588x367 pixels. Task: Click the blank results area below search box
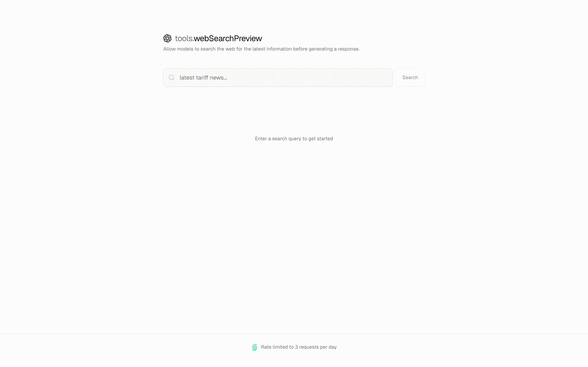pyautogui.click(x=294, y=218)
